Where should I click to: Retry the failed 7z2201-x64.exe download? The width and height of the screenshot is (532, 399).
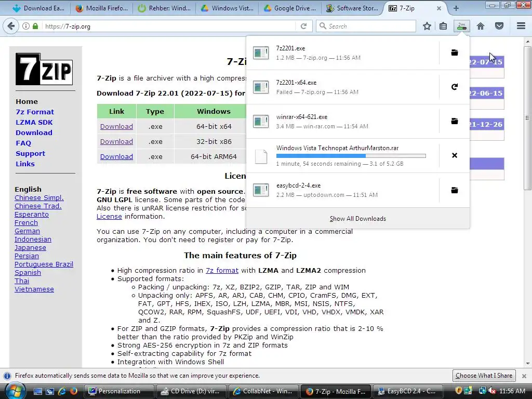454,87
